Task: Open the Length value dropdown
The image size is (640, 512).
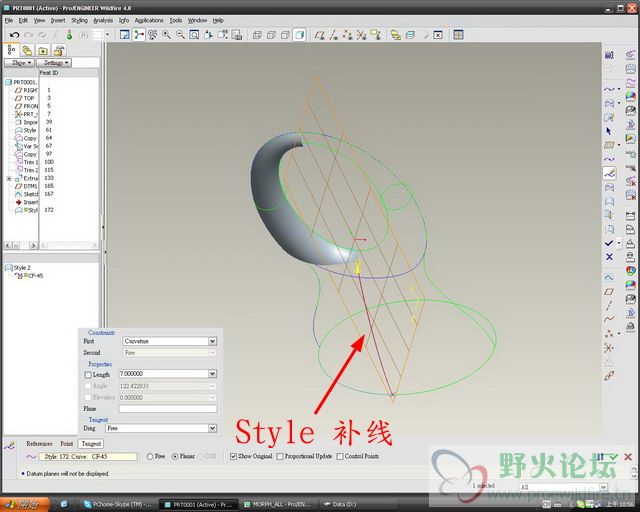Action: point(212,374)
